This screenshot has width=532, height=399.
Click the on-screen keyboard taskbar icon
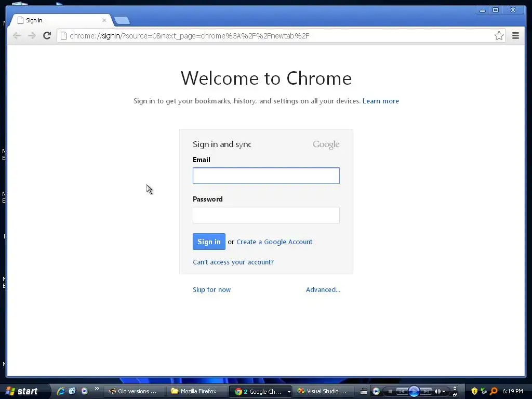(x=364, y=392)
